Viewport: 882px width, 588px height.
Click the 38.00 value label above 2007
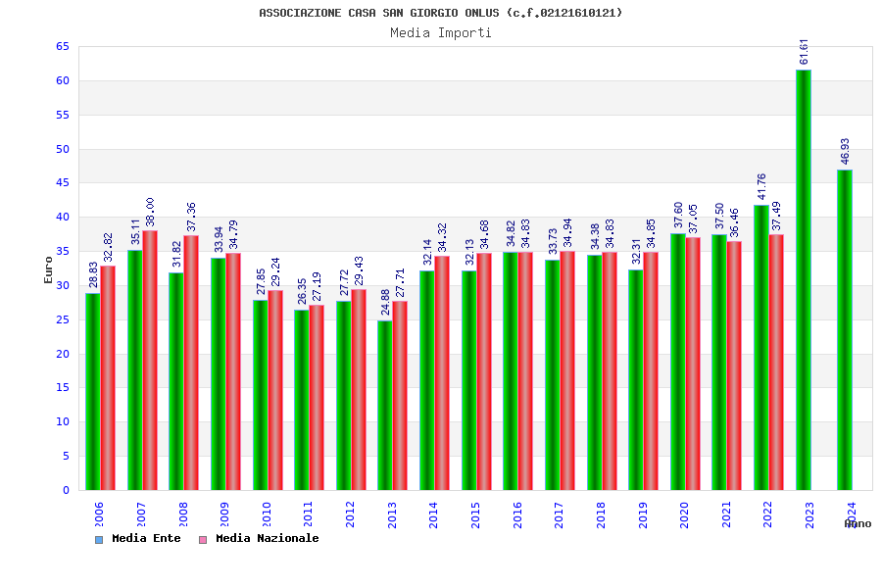tap(150, 212)
